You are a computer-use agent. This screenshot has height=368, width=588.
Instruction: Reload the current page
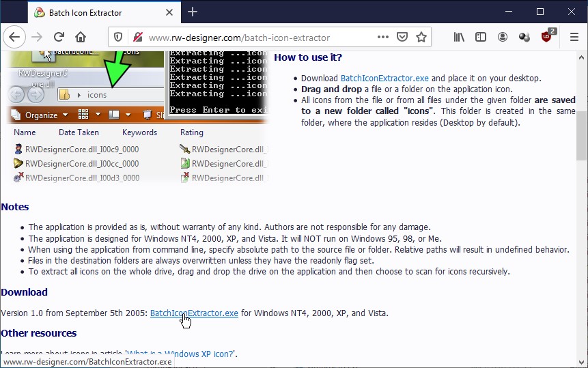tap(59, 37)
